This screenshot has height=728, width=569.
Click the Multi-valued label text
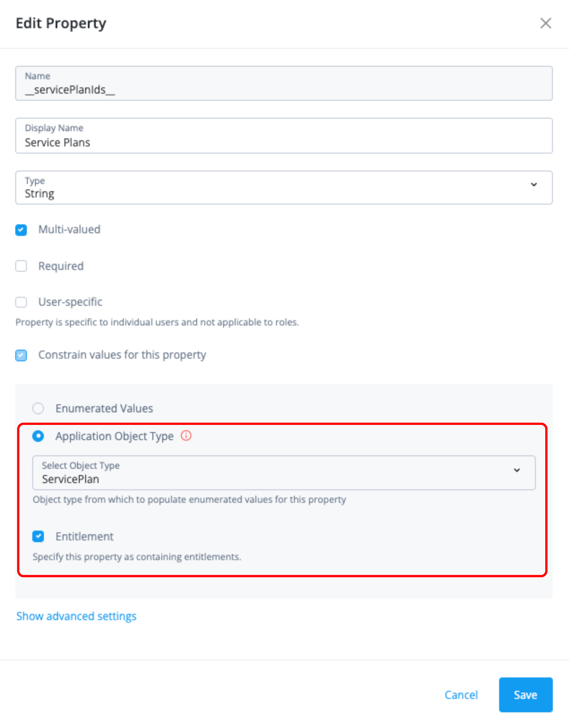coord(69,230)
